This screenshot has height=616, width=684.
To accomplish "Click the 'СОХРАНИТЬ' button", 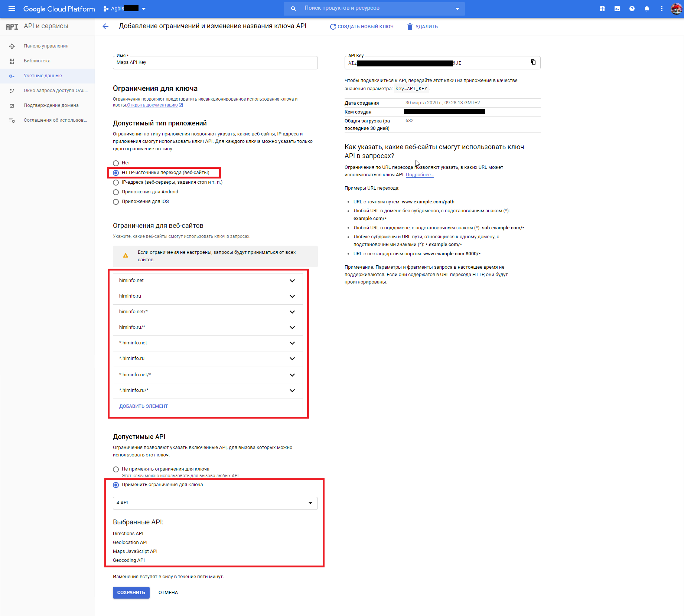I will [131, 593].
